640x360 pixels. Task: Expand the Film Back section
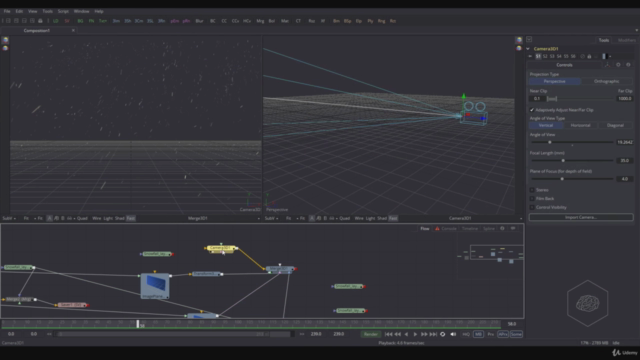(x=532, y=199)
